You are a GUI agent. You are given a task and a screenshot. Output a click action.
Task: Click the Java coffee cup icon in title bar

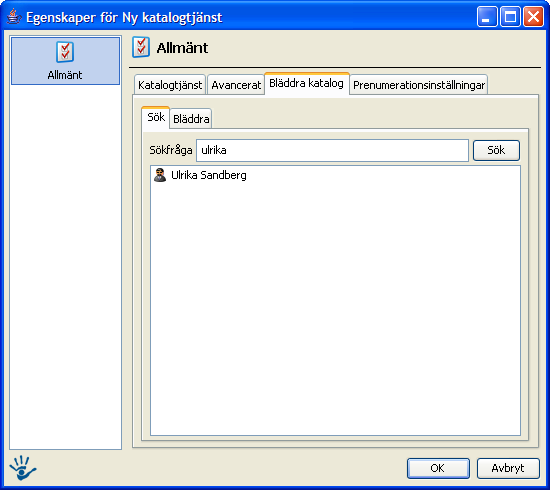click(14, 17)
